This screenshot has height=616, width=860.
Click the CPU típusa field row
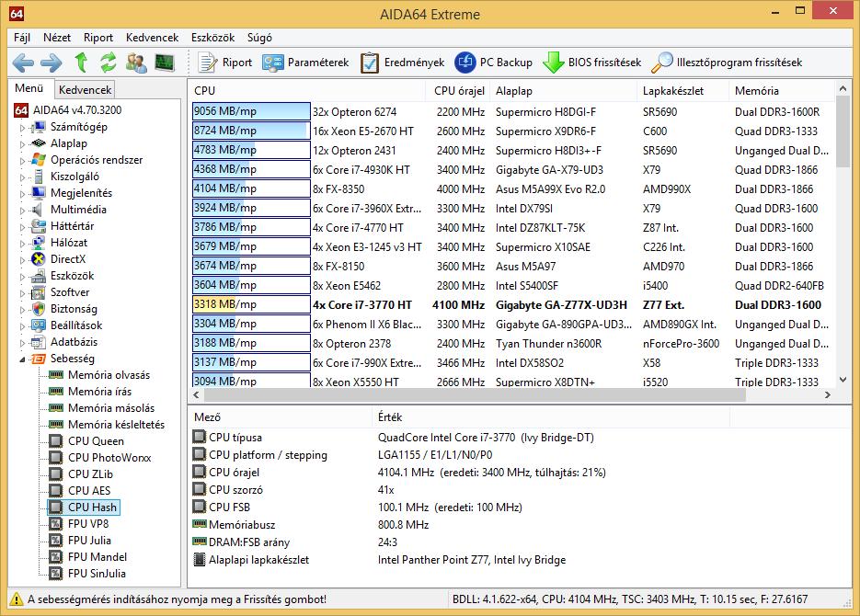click(x=393, y=438)
